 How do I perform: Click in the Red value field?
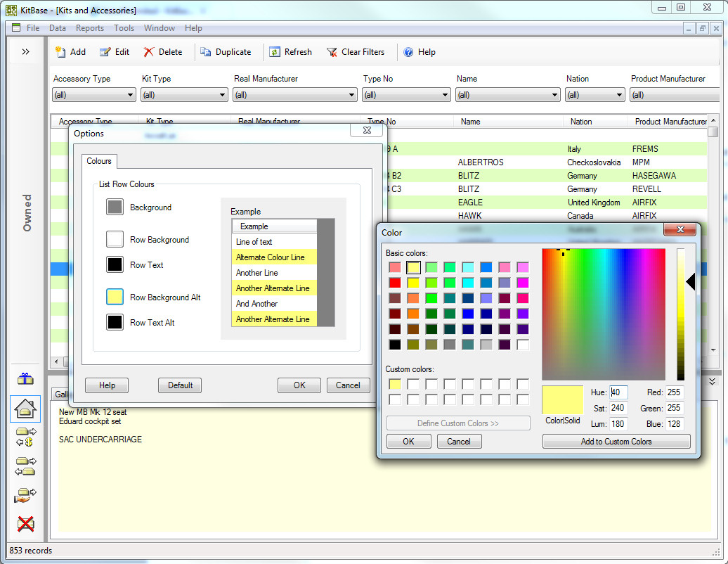pyautogui.click(x=675, y=392)
